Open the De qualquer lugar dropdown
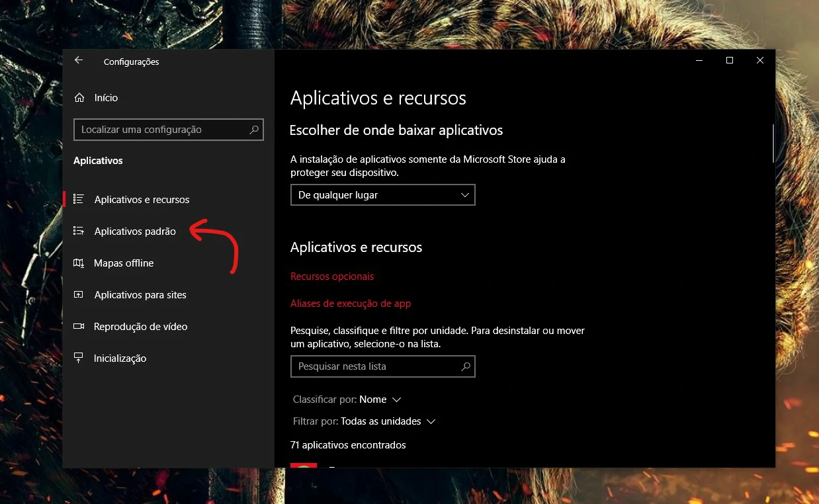The width and height of the screenshot is (819, 504). click(383, 195)
